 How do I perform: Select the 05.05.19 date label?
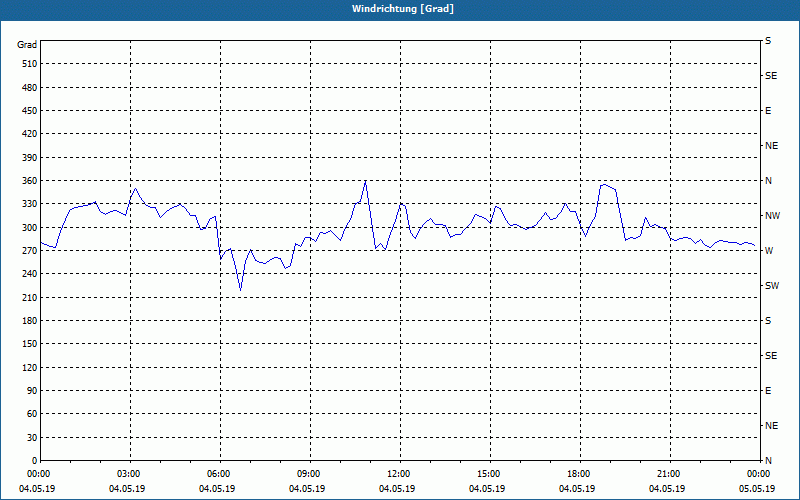[x=757, y=489]
